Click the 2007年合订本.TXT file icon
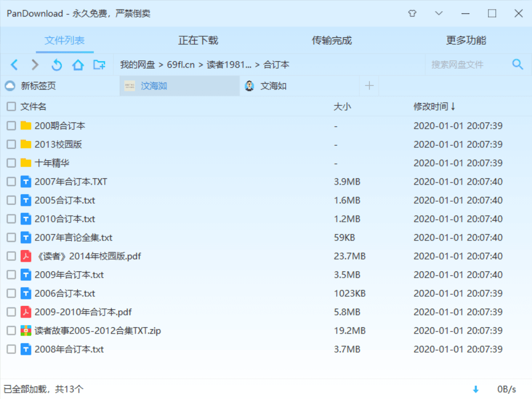This screenshot has width=532, height=399. coord(26,181)
